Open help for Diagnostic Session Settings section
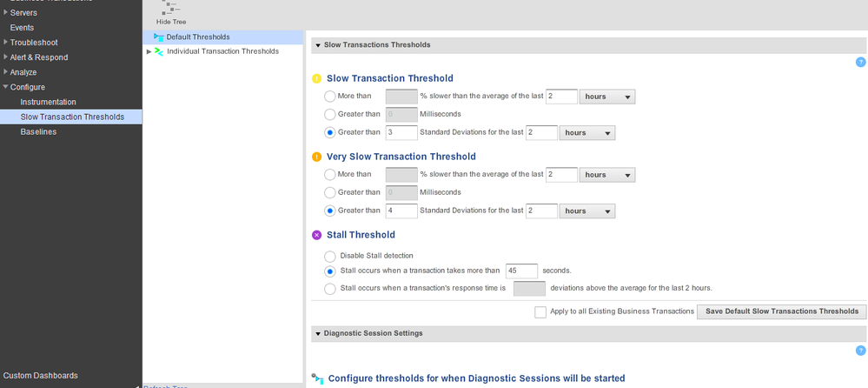This screenshot has width=868, height=388. (x=860, y=350)
